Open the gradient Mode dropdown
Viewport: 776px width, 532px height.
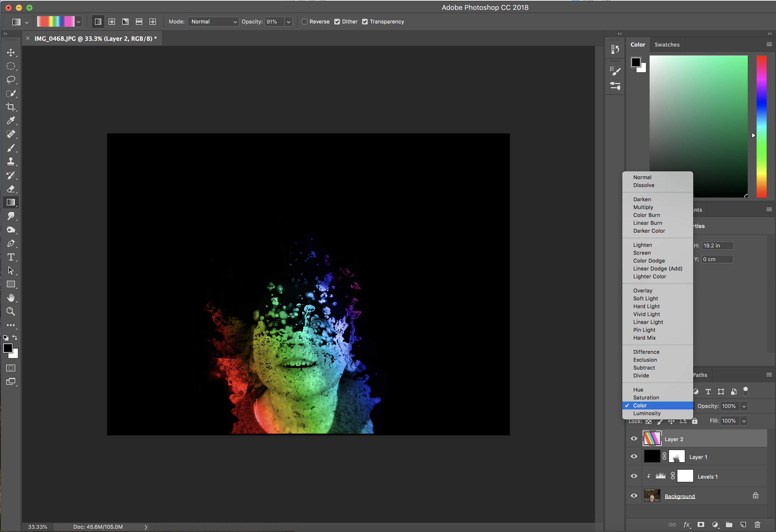point(213,22)
